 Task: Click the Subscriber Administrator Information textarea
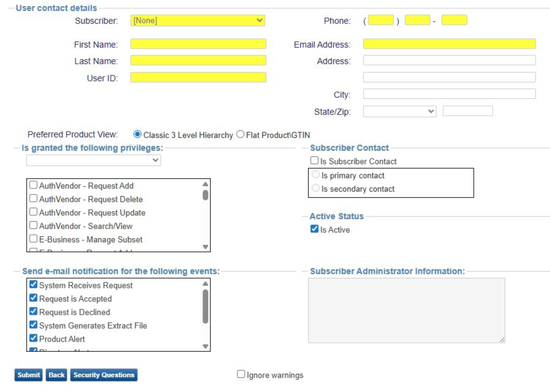click(x=406, y=310)
